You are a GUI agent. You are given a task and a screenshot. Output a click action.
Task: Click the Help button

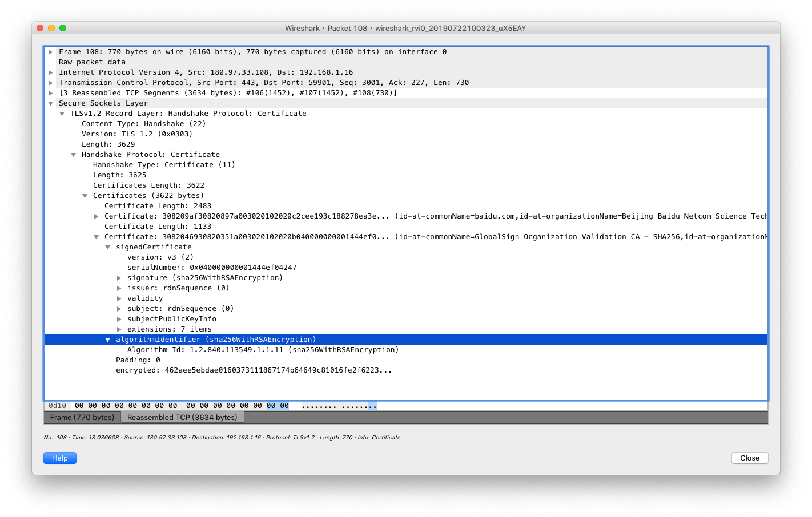pos(60,458)
